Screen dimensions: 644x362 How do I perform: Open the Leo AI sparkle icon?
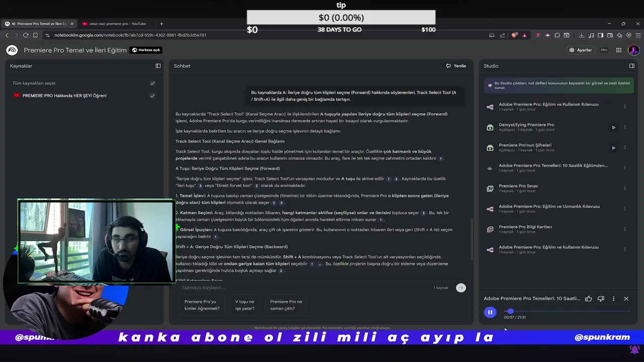[x=619, y=35]
